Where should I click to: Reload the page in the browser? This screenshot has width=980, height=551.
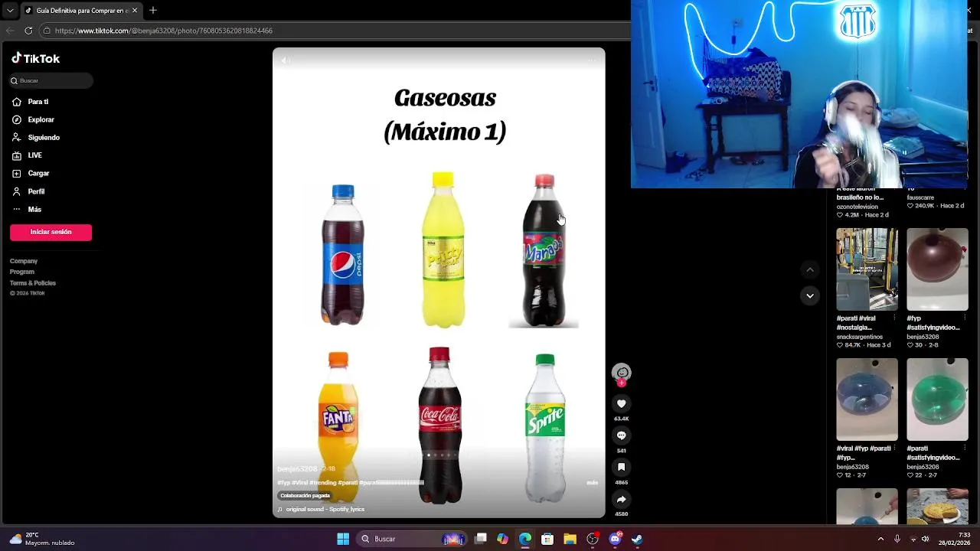click(x=28, y=31)
